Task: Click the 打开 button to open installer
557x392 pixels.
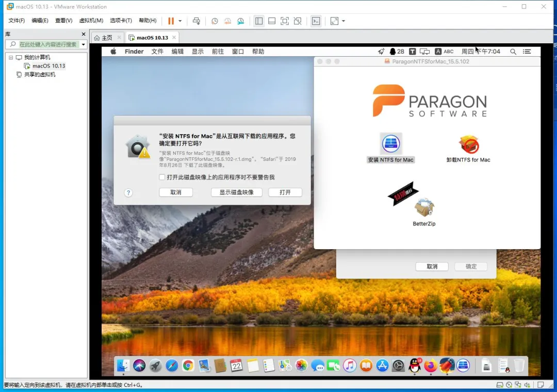Action: pyautogui.click(x=285, y=192)
